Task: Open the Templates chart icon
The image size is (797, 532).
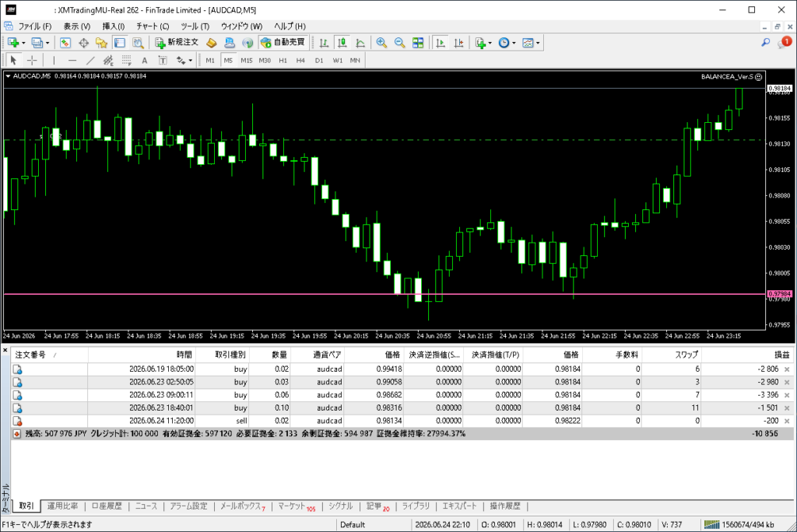Action: click(x=528, y=43)
